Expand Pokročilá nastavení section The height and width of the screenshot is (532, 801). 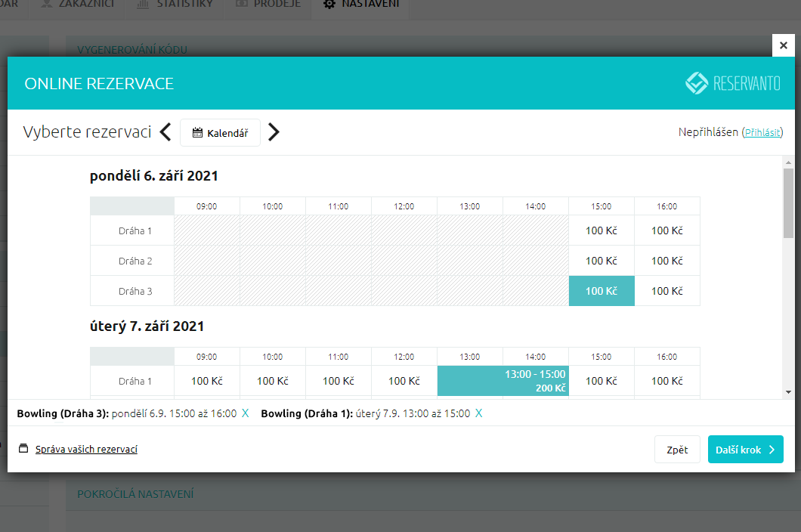tap(135, 494)
